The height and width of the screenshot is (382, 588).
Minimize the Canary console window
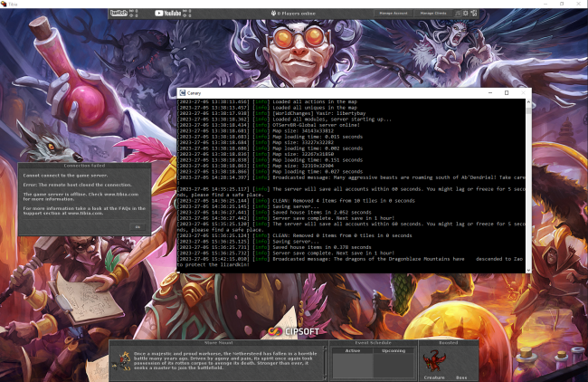click(490, 92)
